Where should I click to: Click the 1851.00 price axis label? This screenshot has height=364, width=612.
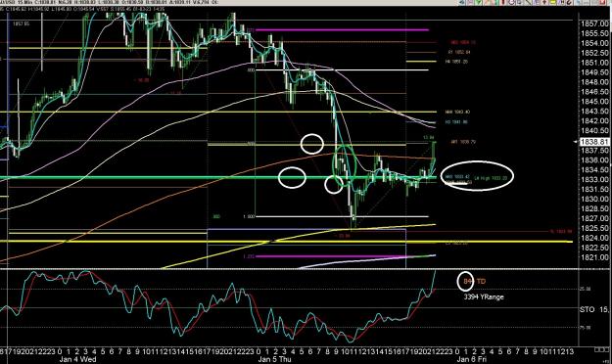[x=594, y=63]
